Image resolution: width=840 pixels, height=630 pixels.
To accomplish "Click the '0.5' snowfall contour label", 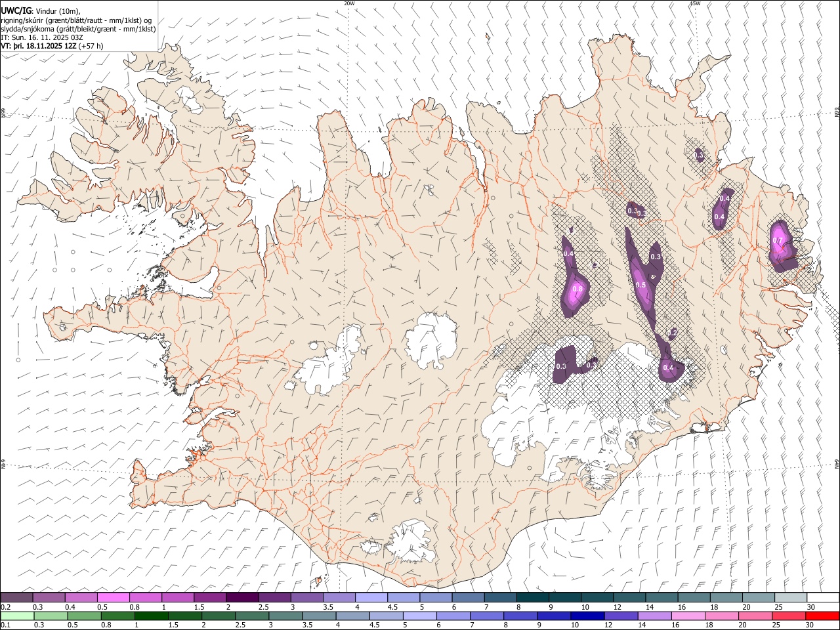I will pyautogui.click(x=641, y=285).
